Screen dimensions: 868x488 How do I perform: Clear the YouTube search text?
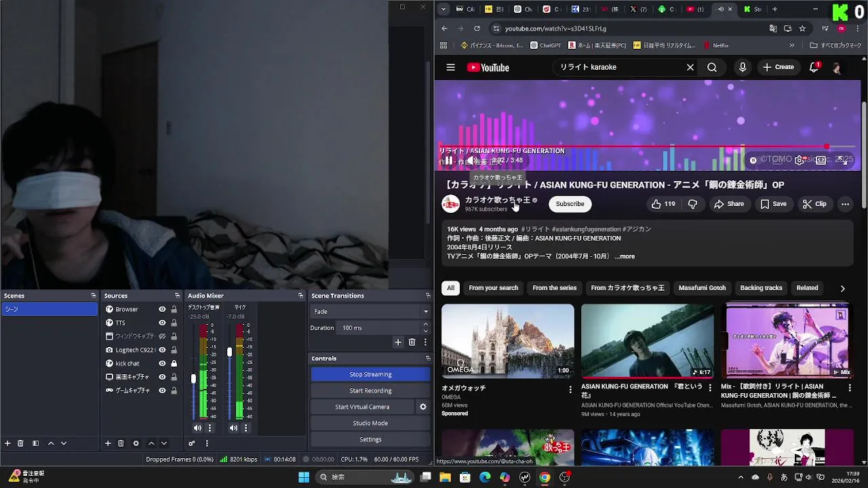[690, 67]
